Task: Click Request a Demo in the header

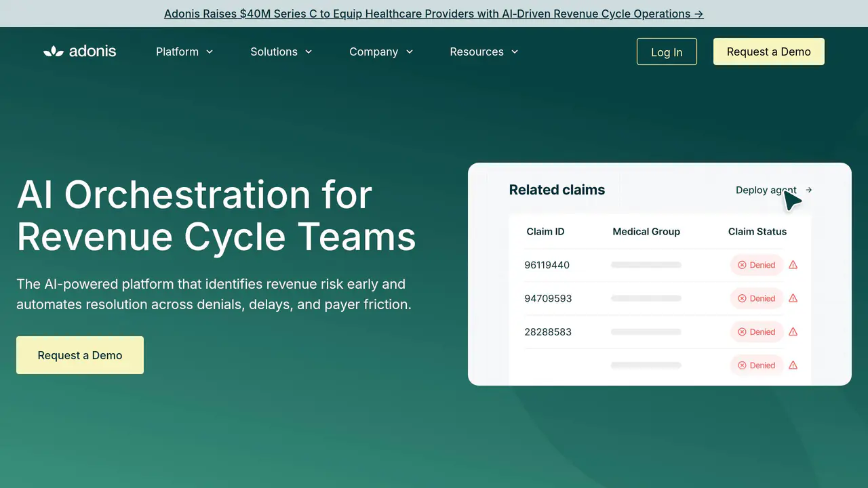Action: pos(769,52)
